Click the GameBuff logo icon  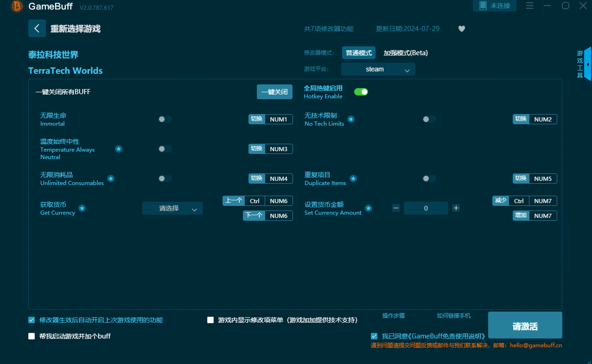click(17, 6)
